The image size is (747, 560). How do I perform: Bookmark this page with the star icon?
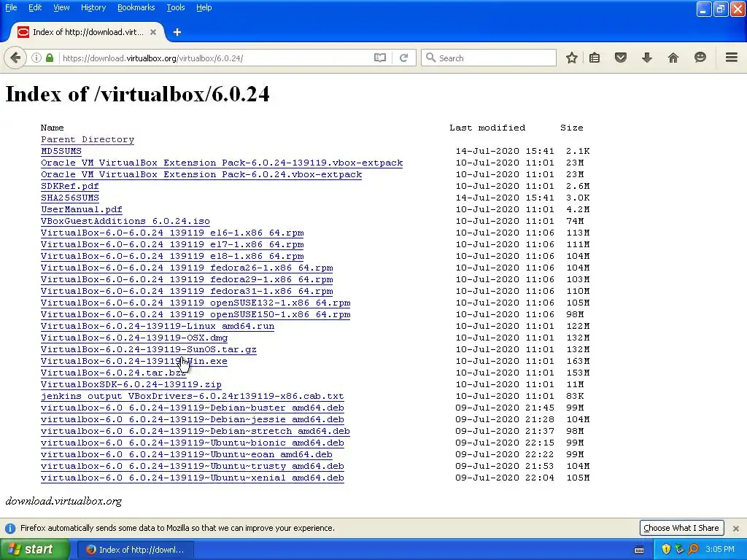coord(572,58)
